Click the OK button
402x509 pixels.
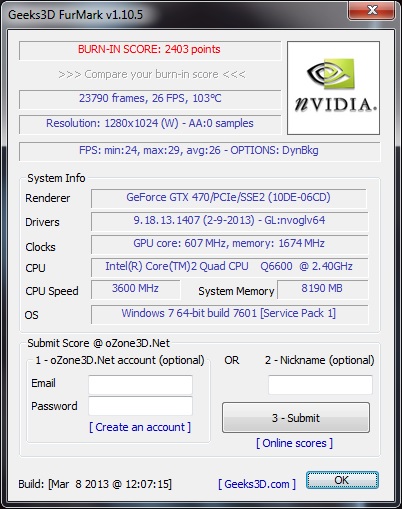point(342,480)
